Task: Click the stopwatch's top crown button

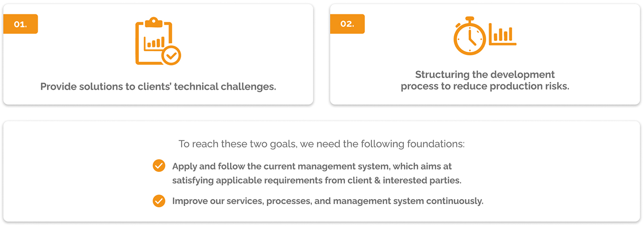Action: pyautogui.click(x=470, y=19)
